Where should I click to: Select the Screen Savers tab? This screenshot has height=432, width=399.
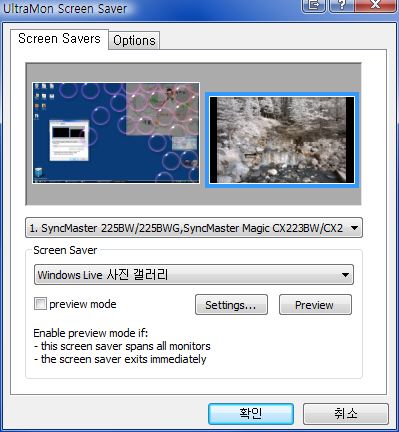[x=59, y=39]
